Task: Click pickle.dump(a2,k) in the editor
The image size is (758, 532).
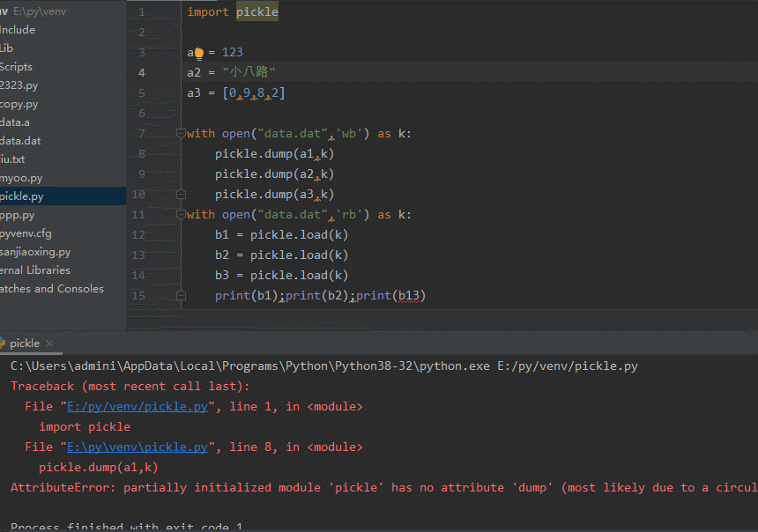Action: [275, 174]
